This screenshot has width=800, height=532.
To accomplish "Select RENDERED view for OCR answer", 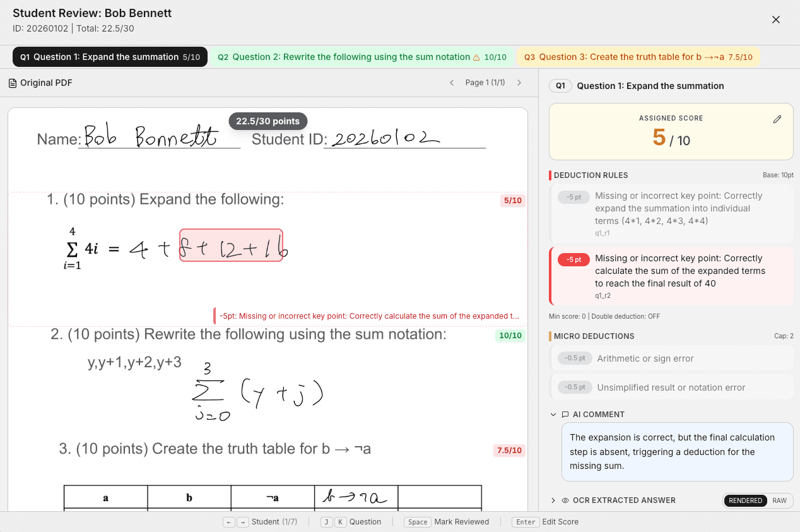I will [746, 500].
